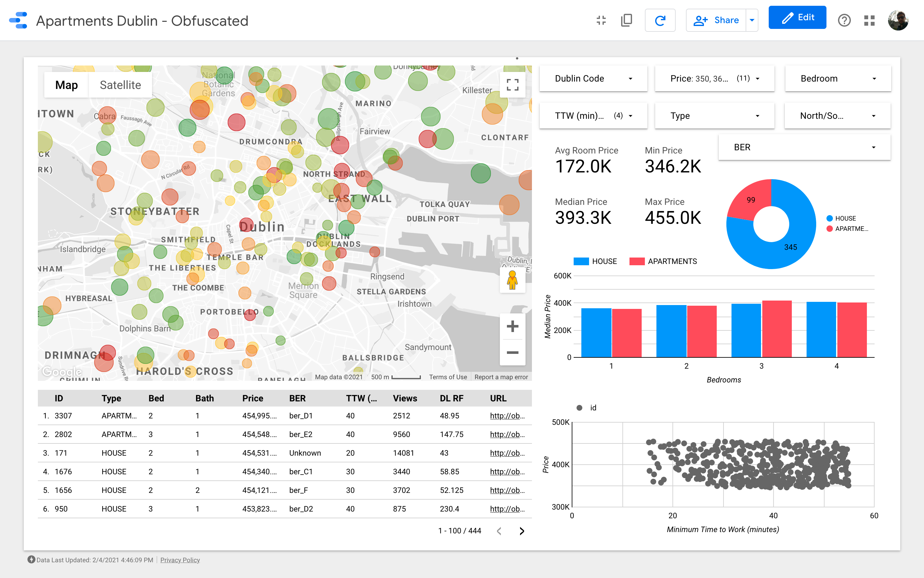924x578 pixels.
Task: Click the Share button
Action: pyautogui.click(x=716, y=20)
